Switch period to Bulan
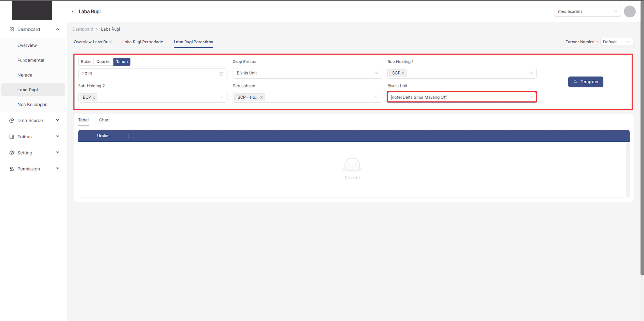The width and height of the screenshot is (644, 321). [86, 62]
